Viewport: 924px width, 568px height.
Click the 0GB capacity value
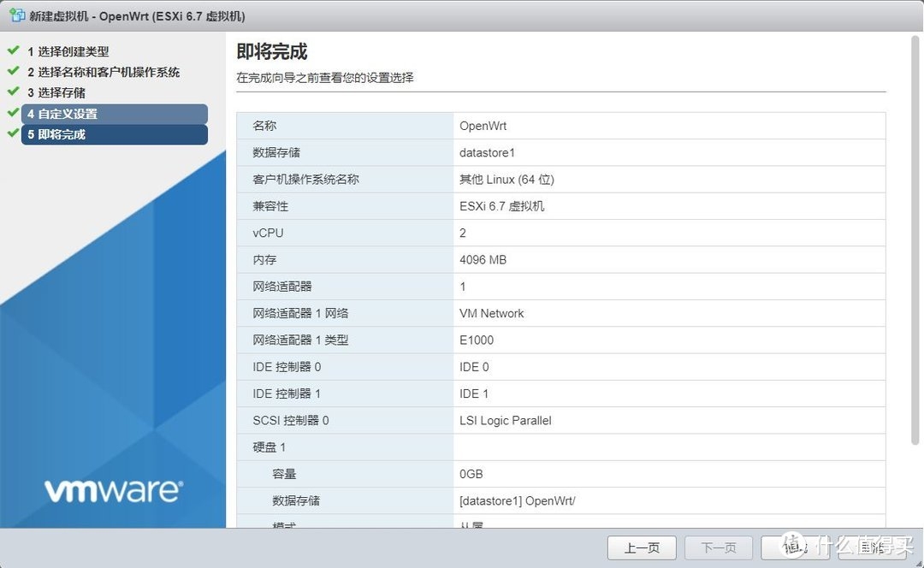pyautogui.click(x=471, y=474)
